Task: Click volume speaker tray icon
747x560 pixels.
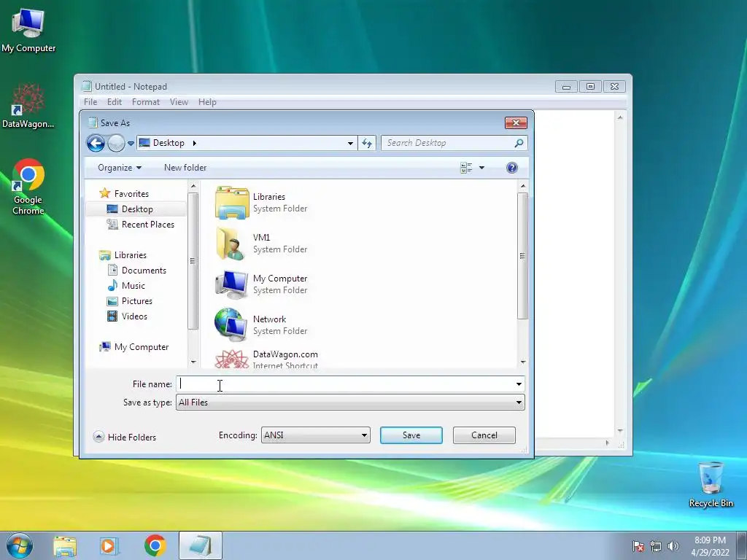Action: click(673, 546)
